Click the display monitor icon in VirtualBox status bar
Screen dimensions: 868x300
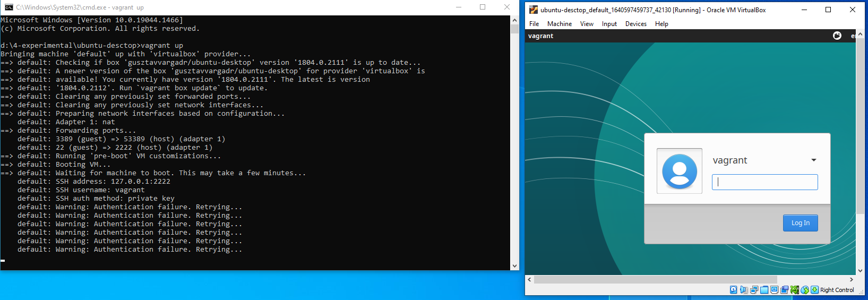774,290
